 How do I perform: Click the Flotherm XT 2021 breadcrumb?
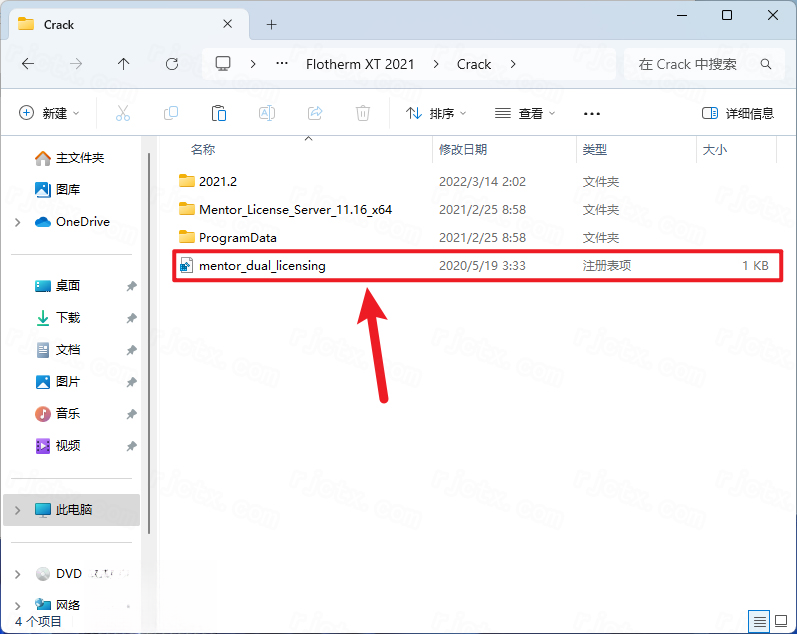[x=360, y=64]
